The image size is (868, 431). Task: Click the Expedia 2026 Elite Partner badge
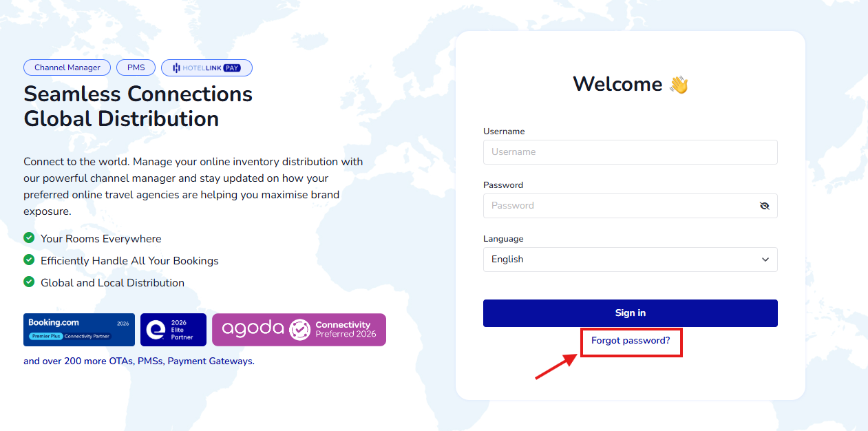[173, 330]
